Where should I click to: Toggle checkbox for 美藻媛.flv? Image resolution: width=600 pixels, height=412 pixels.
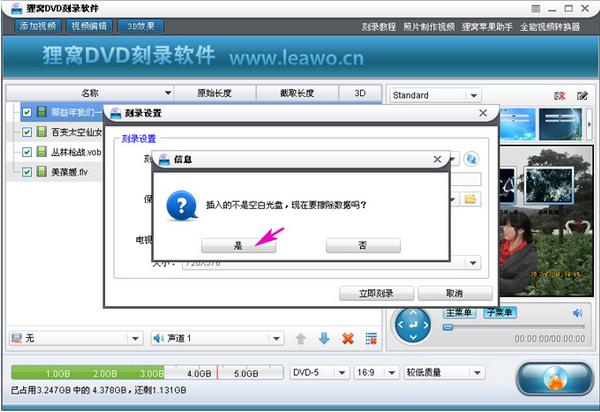pos(27,172)
